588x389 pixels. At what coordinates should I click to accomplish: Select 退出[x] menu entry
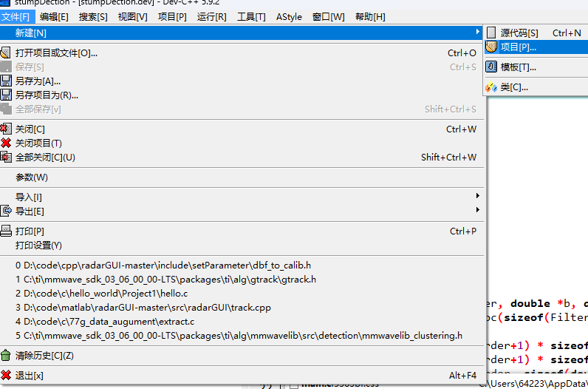(x=242, y=375)
